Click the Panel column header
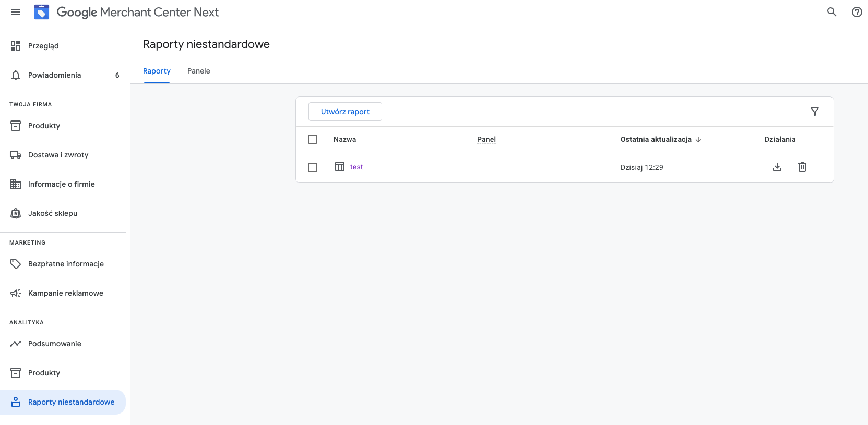The width and height of the screenshot is (868, 425). pos(486,139)
